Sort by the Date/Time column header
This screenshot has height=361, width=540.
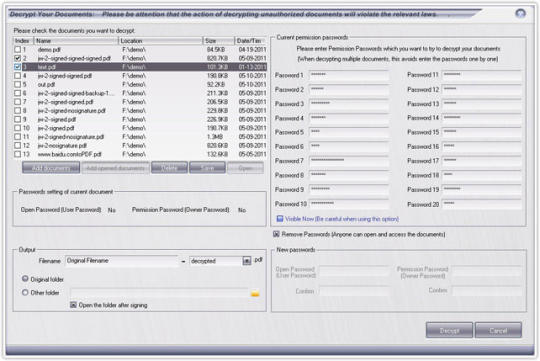[251, 41]
